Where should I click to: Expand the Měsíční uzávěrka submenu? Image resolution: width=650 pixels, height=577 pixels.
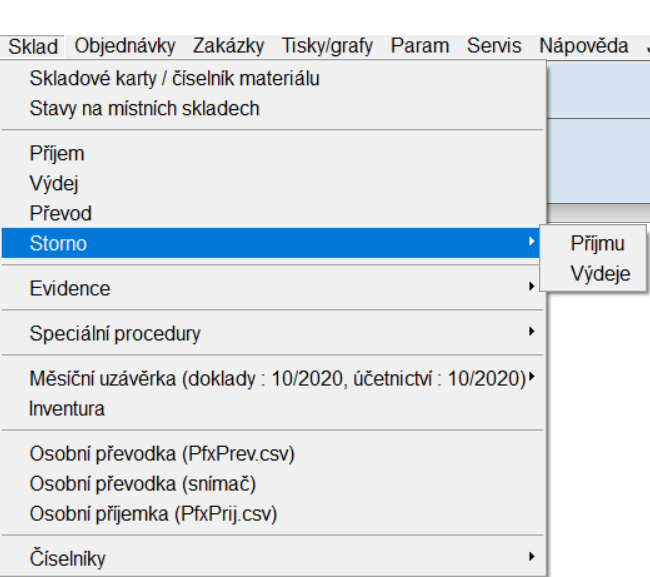click(x=277, y=379)
